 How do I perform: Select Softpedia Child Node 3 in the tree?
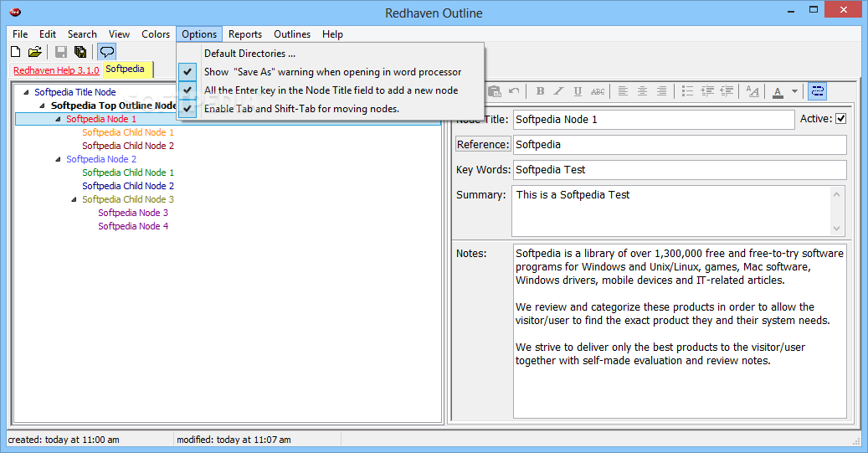click(x=128, y=199)
